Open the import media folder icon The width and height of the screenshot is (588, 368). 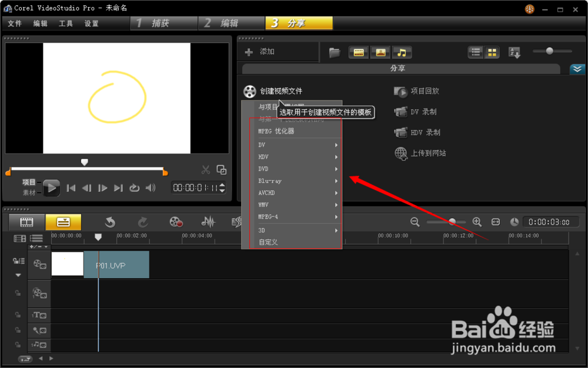pos(335,52)
